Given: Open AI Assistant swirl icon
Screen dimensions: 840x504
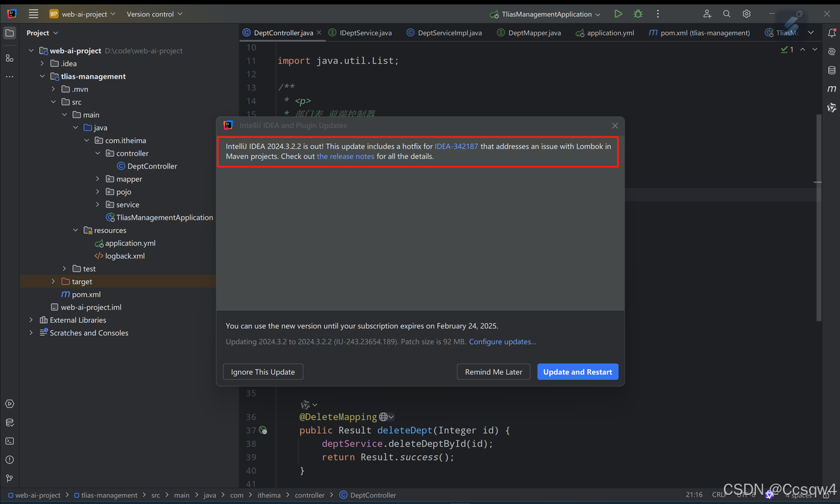Looking at the screenshot, I should (831, 51).
